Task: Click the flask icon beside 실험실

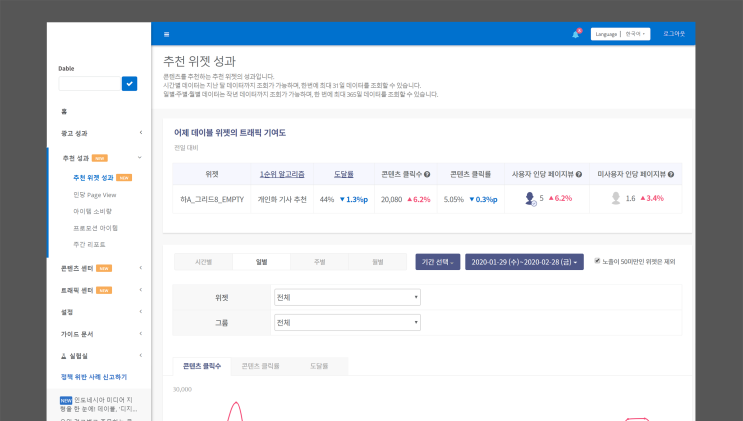Action: point(63,356)
